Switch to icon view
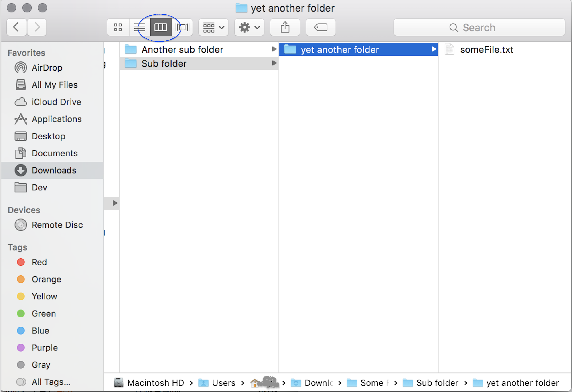Screen dimensions: 572x392 pos(118,27)
